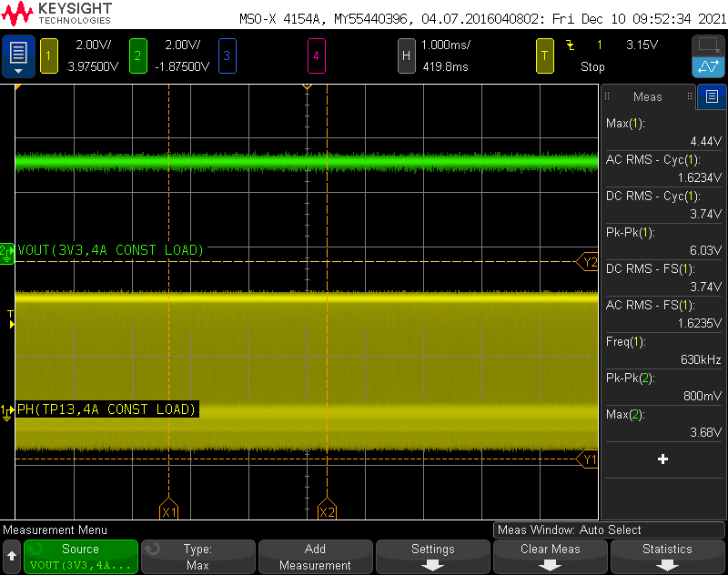The height and width of the screenshot is (575, 728).
Task: Select AC RMS - Cyc(1) measurement
Action: (663, 168)
